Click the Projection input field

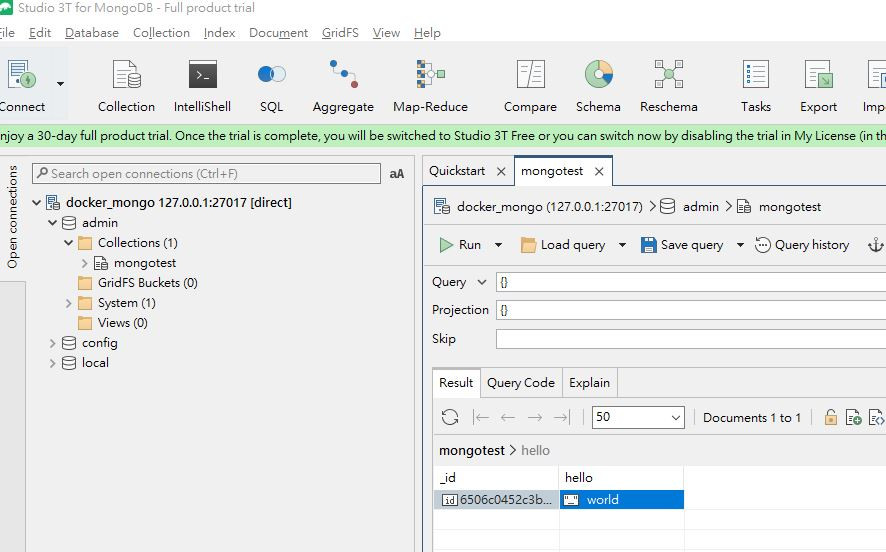click(x=691, y=310)
